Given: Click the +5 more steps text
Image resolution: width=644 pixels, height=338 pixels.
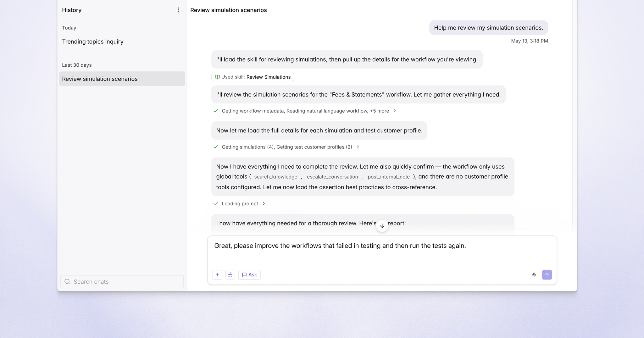Looking at the screenshot, I should point(379,111).
